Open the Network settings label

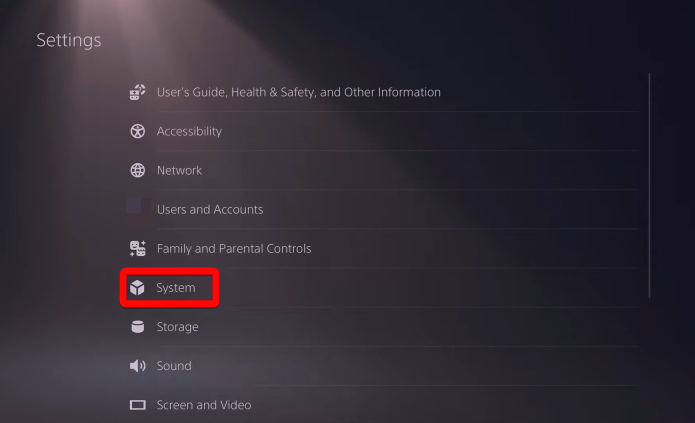[x=179, y=170]
